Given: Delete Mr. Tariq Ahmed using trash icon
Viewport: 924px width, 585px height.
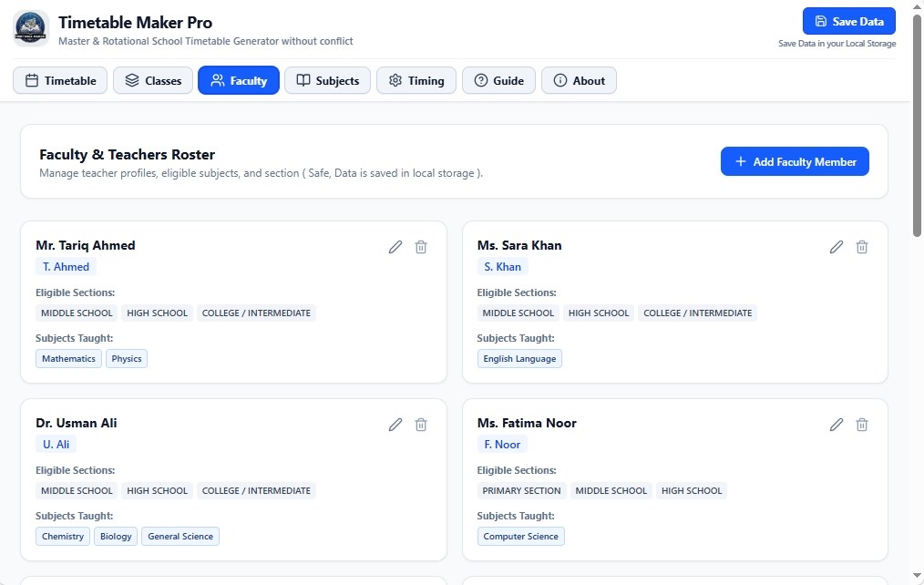Looking at the screenshot, I should [x=421, y=247].
